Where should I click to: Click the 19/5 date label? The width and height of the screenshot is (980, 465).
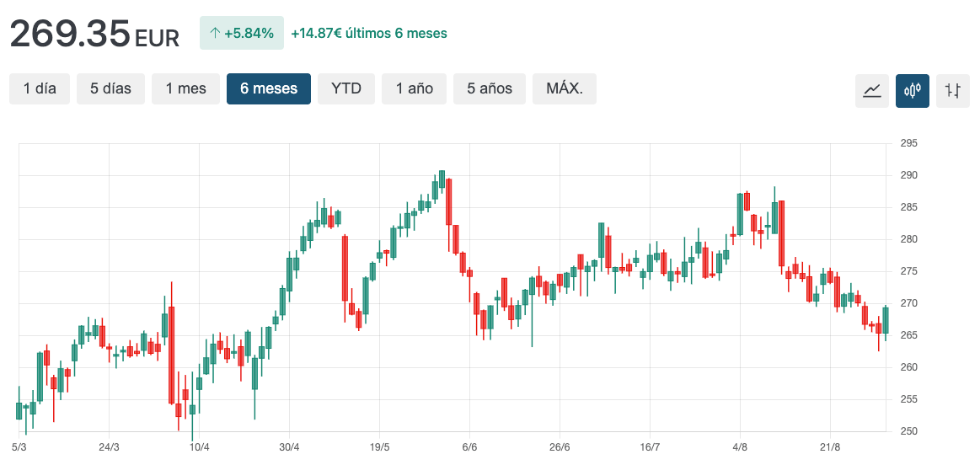pos(379,447)
